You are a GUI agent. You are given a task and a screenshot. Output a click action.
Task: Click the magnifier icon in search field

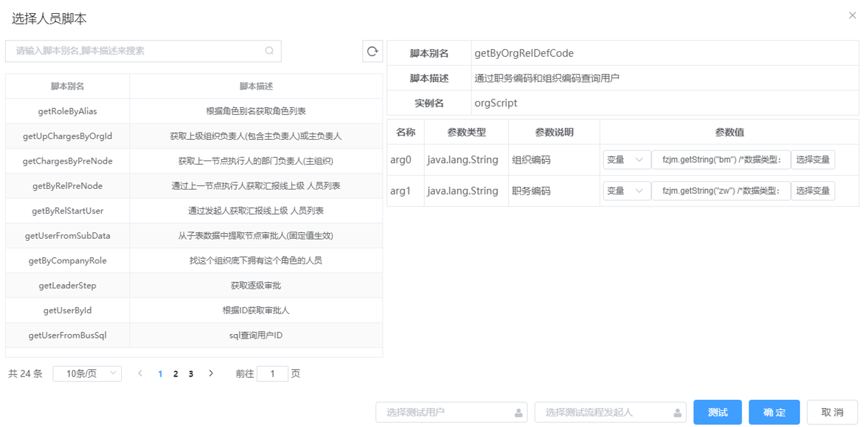pos(270,51)
